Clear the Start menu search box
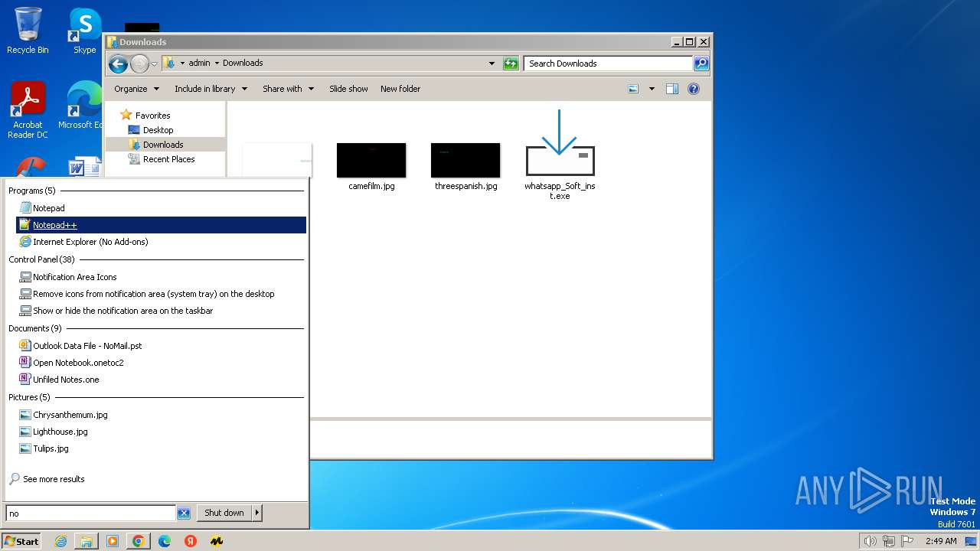 click(x=184, y=513)
